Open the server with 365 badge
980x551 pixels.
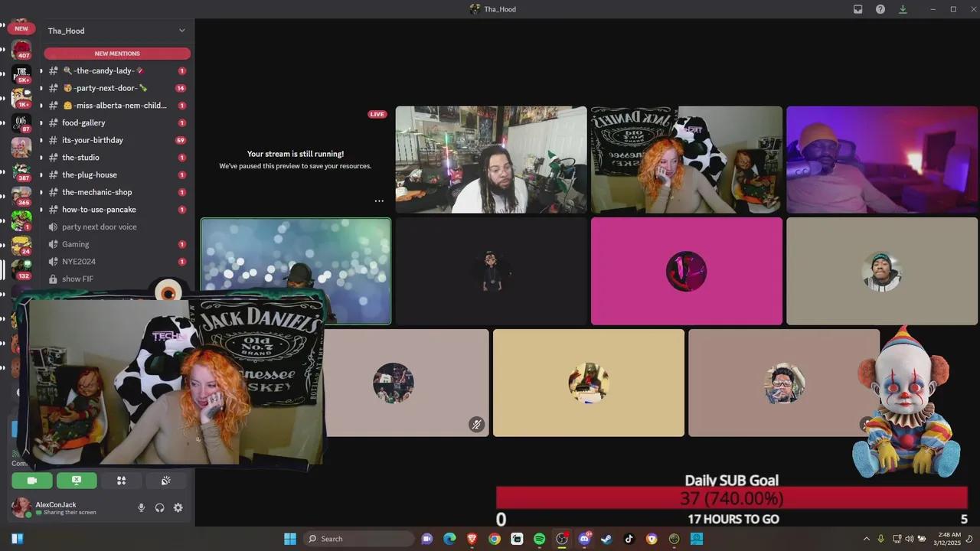tap(21, 196)
